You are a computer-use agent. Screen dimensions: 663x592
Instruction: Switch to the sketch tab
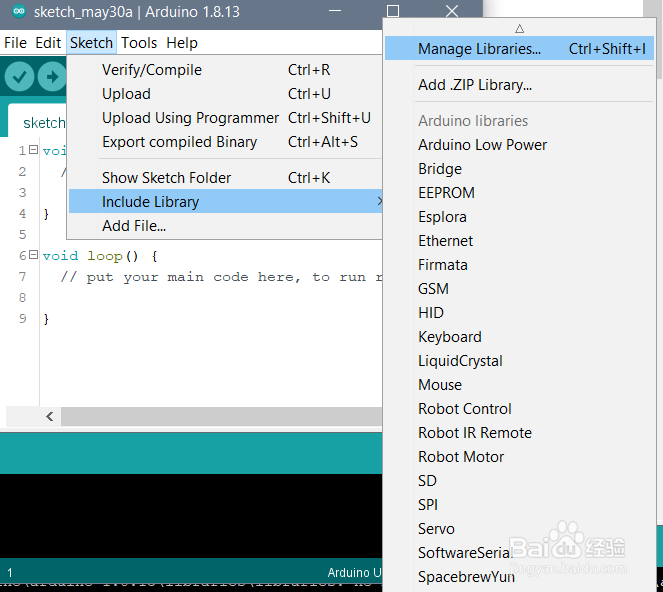38,121
